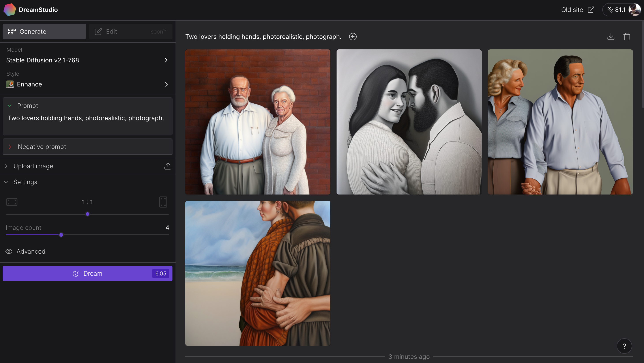This screenshot has height=363, width=644.
Task: Select the portrait aspect ratio icon
Action: [163, 202]
